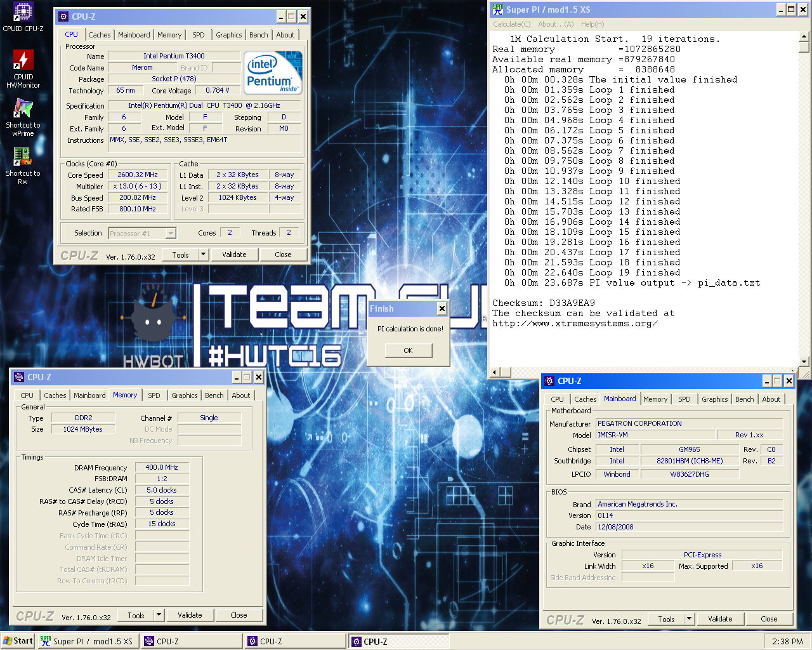This screenshot has height=650, width=812.
Task: Open the Calculate(C) menu in Super PI
Action: pos(512,24)
